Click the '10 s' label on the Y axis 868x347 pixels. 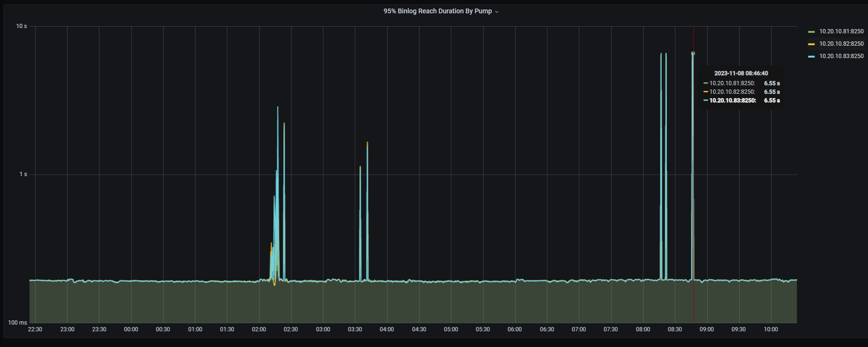(22, 26)
